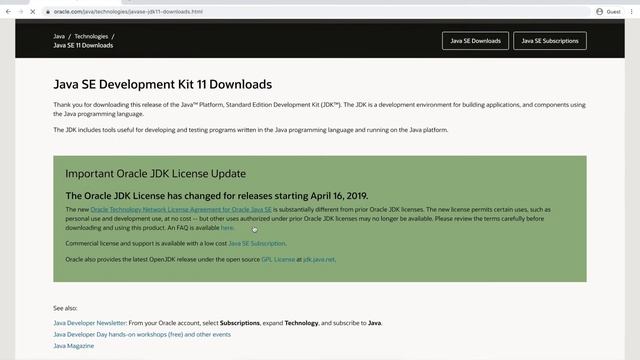640x360 pixels.
Task: Open GPL License link
Action: (x=278, y=259)
